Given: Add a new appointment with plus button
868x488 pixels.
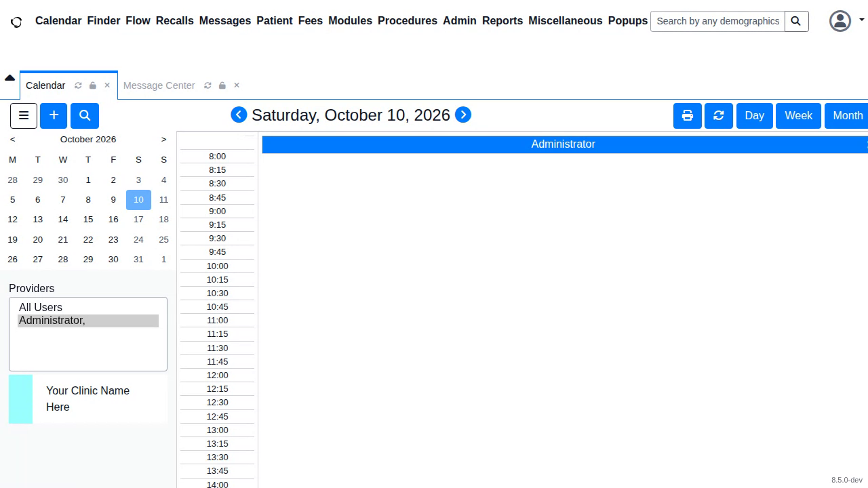Looking at the screenshot, I should click(x=54, y=115).
